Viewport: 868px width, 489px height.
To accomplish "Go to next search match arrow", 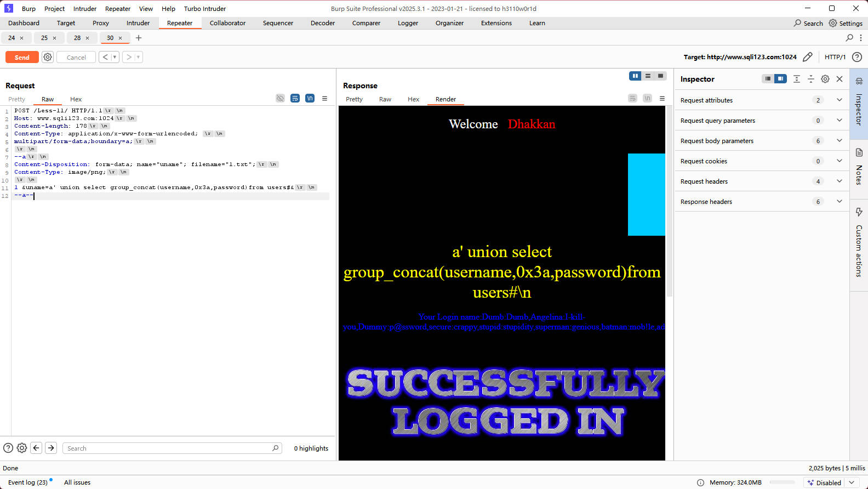I will tap(51, 448).
